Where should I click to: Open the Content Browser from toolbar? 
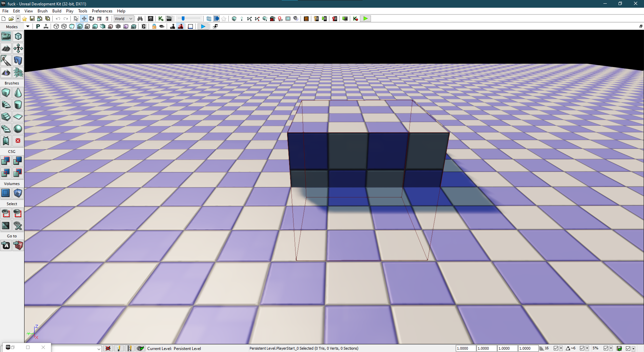pos(151,19)
